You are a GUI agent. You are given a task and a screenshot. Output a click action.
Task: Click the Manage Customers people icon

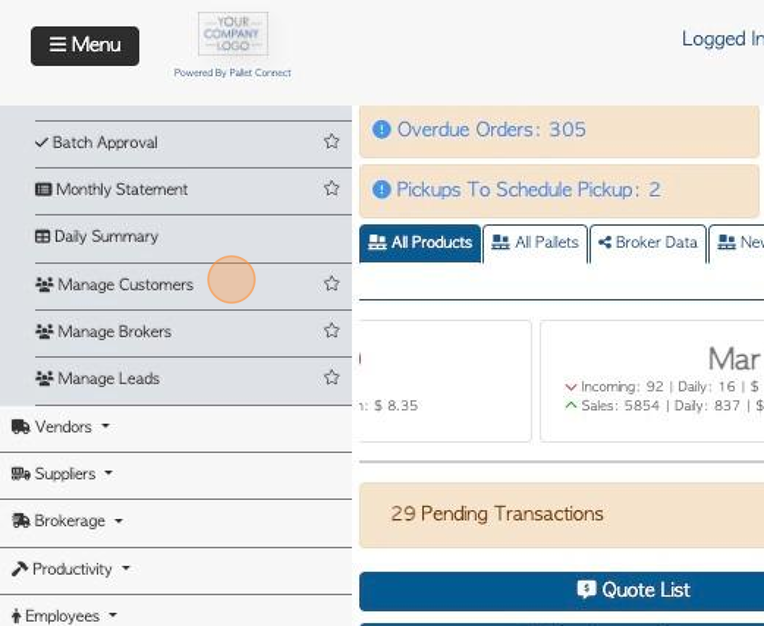click(44, 285)
